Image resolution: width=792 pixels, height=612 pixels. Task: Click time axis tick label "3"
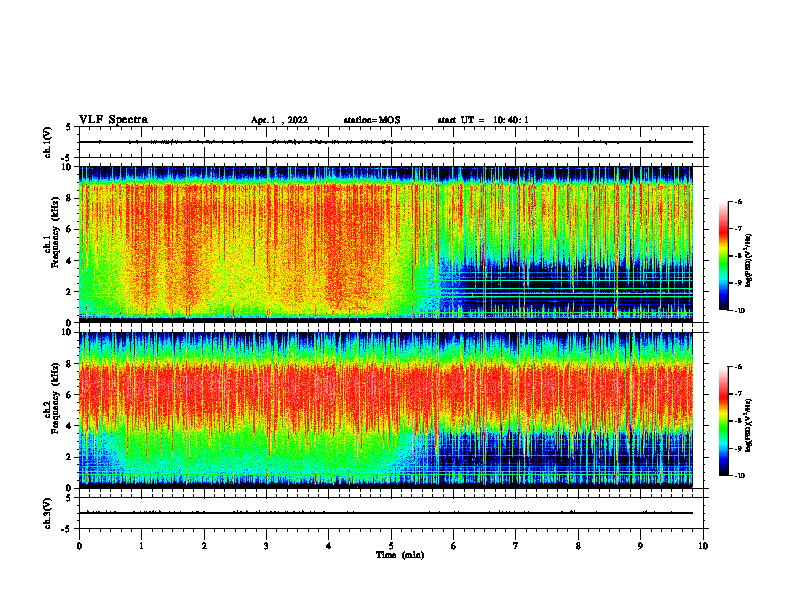coord(267,546)
